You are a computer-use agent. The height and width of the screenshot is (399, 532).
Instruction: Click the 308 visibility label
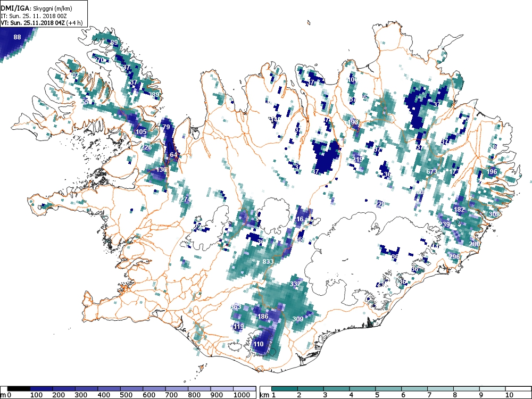click(494, 214)
